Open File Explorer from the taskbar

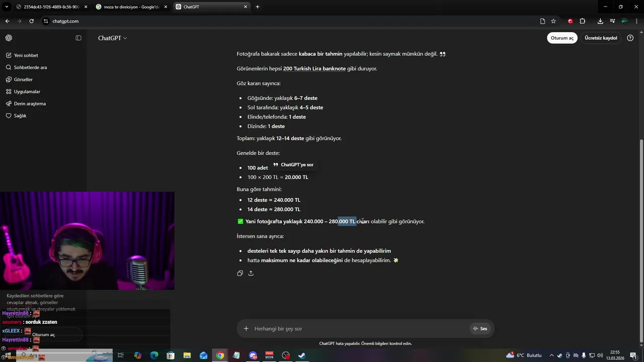point(187,355)
